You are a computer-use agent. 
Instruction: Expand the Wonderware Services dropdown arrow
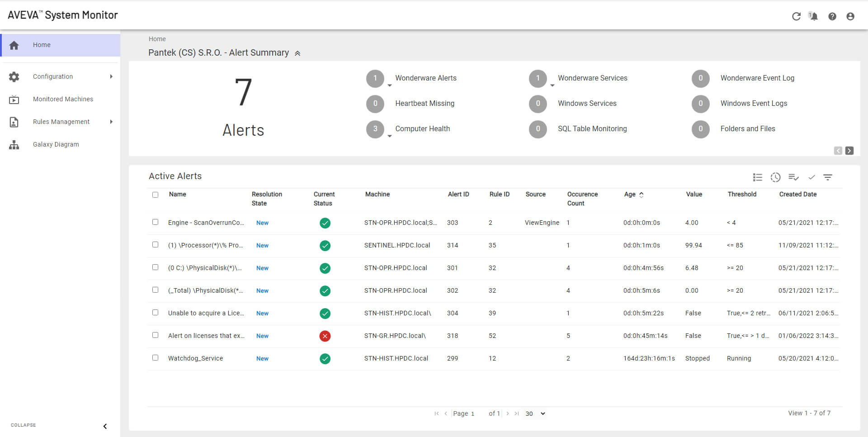pyautogui.click(x=552, y=85)
